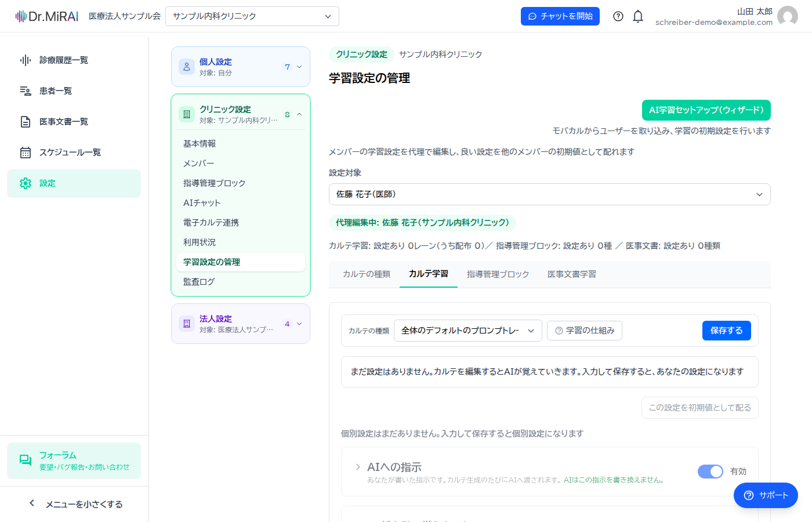Open 指導管理ブロック in clinic settings menu
812x522 pixels.
click(x=241, y=183)
